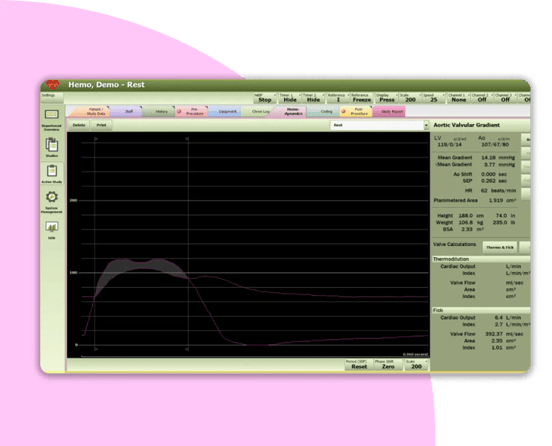Switch to the History tab
Image resolution: width=552 pixels, height=446 pixels.
coord(161,112)
